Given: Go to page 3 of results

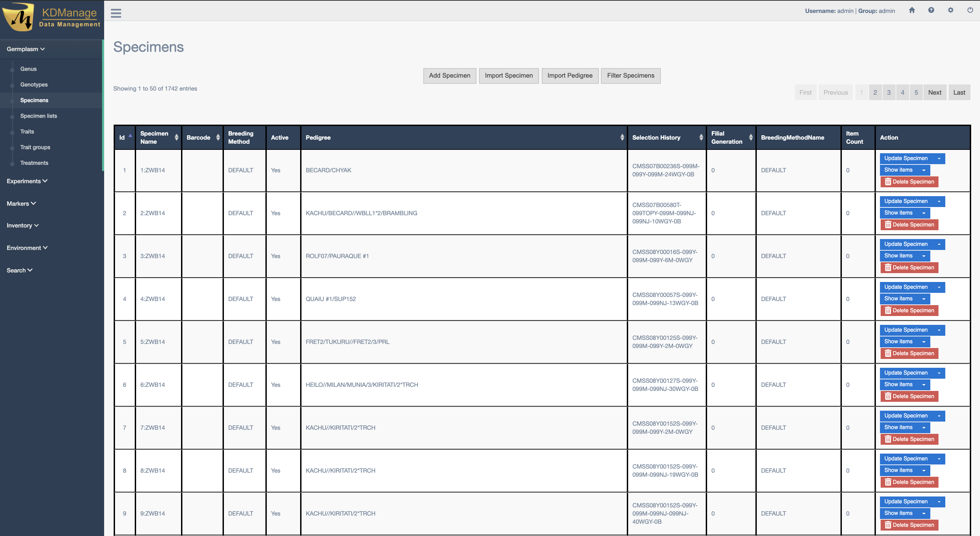Looking at the screenshot, I should point(889,93).
